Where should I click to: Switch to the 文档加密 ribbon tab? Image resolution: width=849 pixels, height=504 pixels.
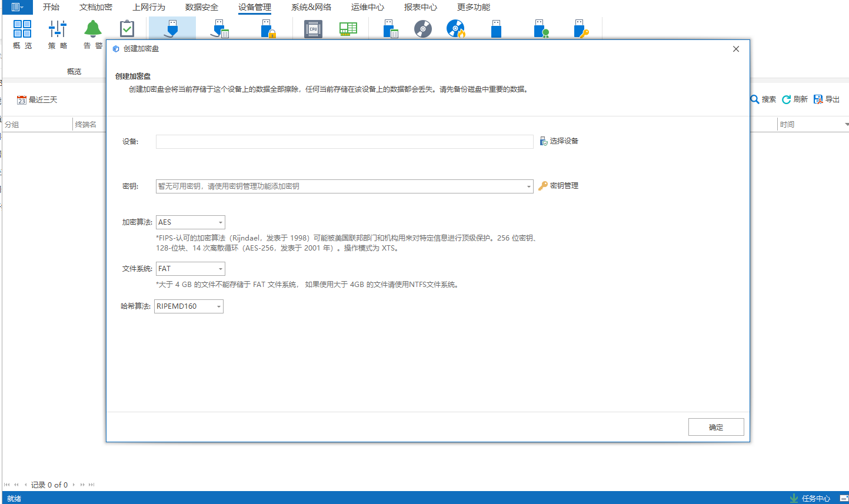[x=96, y=7]
